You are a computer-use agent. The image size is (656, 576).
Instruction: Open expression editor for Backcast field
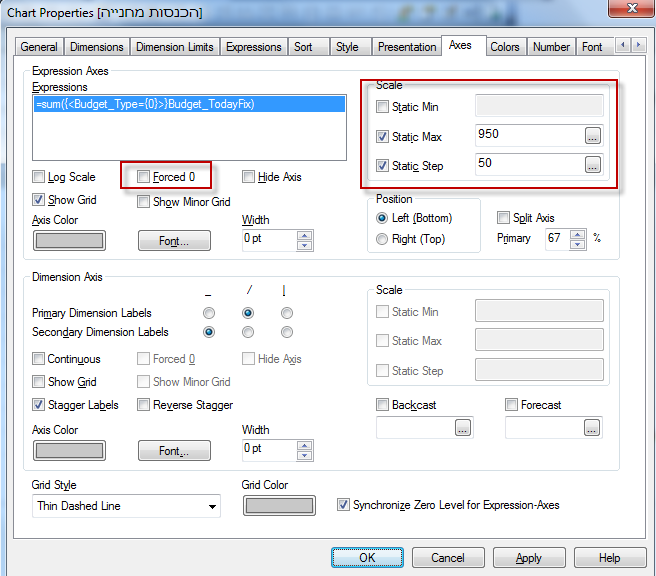pyautogui.click(x=463, y=428)
